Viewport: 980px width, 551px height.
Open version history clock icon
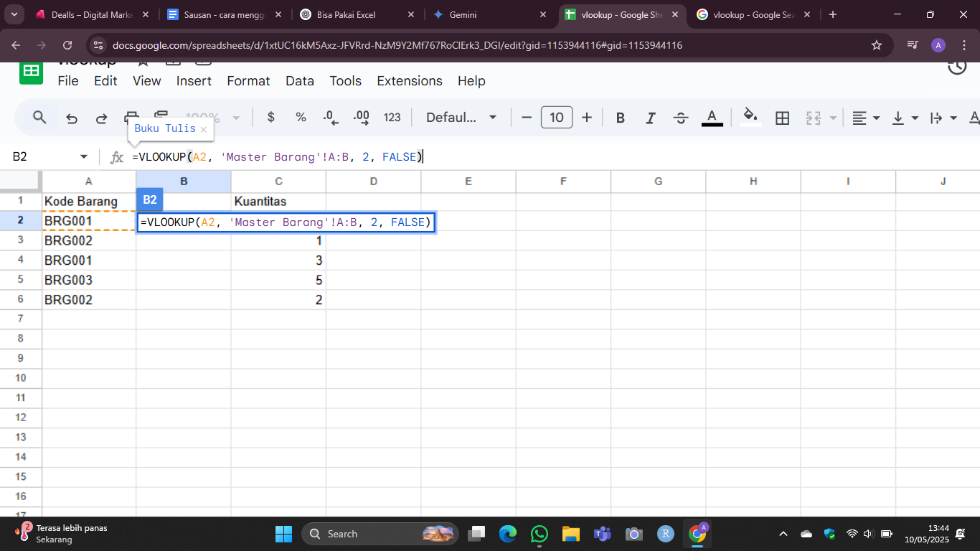click(956, 67)
